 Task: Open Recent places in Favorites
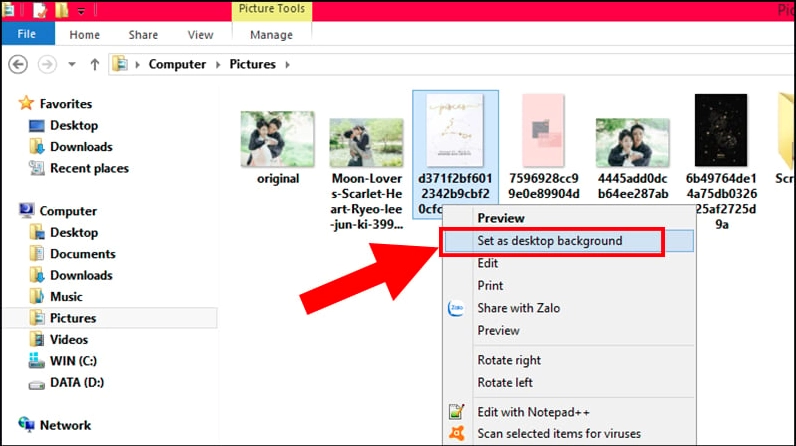[x=89, y=168]
